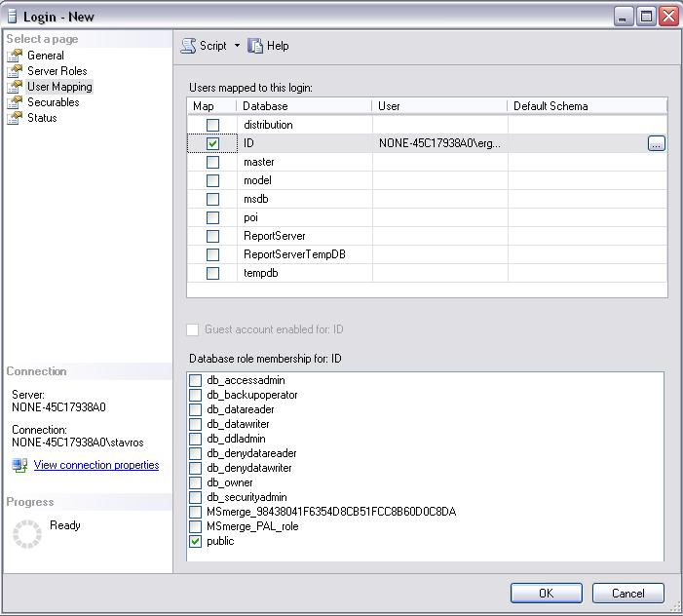
Task: Sort by the Database column header
Action: pyautogui.click(x=304, y=106)
